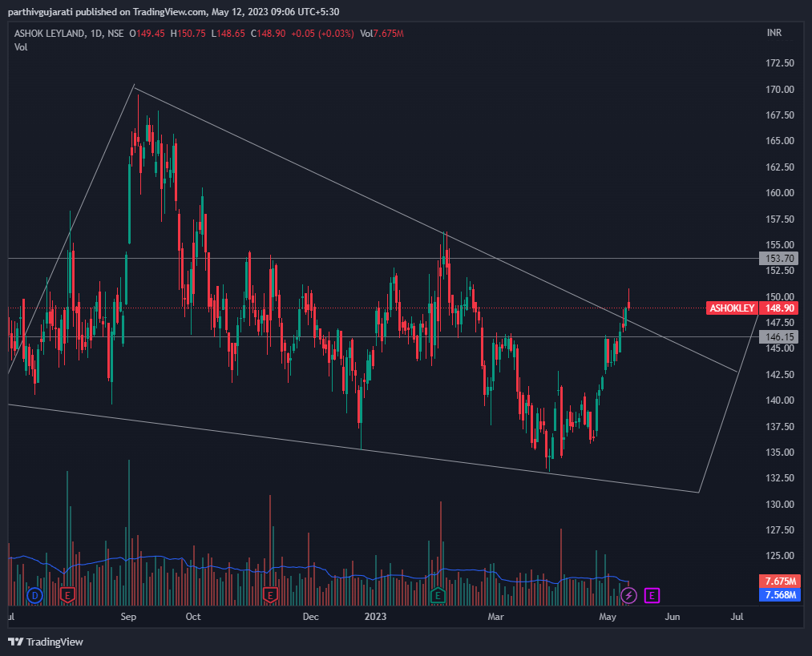The width and height of the screenshot is (812, 656).
Task: Click the blue 7.568M volume average label
Action: pos(780,595)
